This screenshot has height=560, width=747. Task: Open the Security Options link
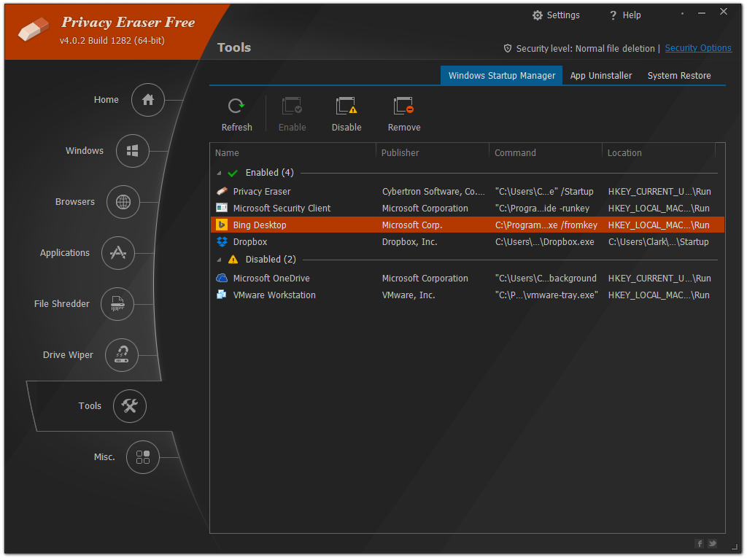pos(697,48)
